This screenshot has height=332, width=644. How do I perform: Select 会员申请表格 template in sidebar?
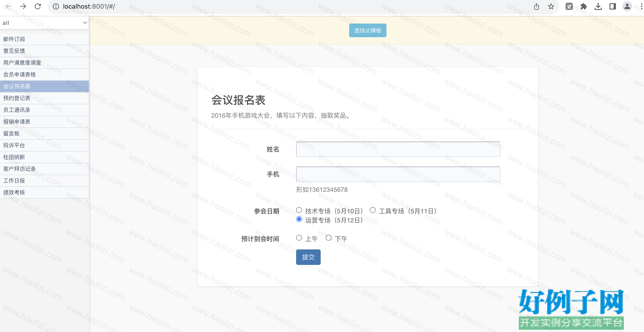44,75
